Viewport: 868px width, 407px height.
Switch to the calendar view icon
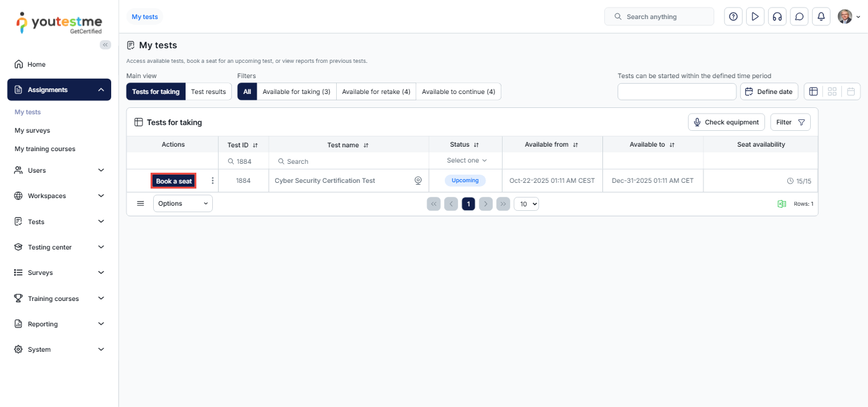850,91
